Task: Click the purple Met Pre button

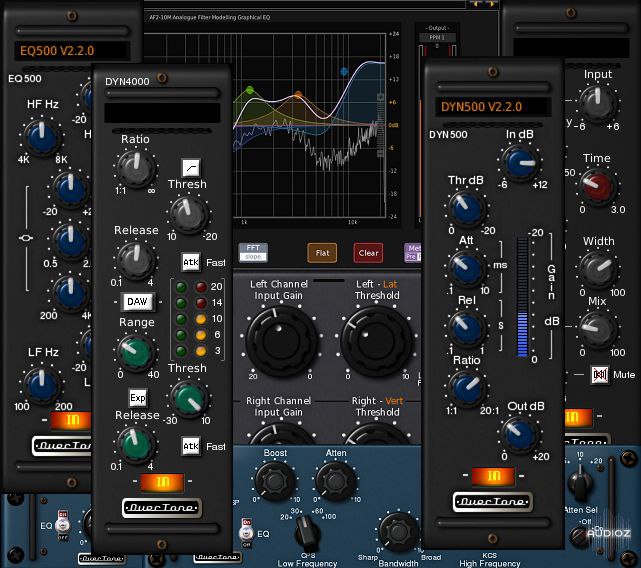Action: pos(413,252)
